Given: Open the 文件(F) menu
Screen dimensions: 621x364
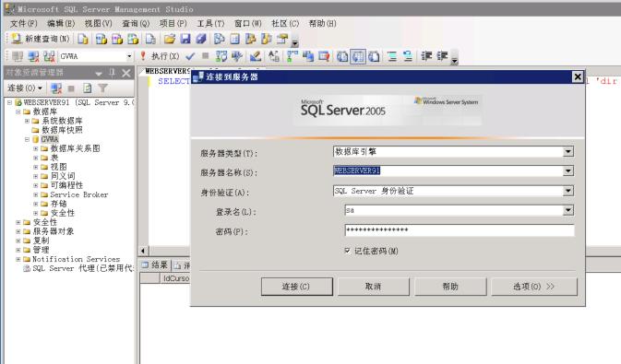Looking at the screenshot, I should [x=24, y=23].
